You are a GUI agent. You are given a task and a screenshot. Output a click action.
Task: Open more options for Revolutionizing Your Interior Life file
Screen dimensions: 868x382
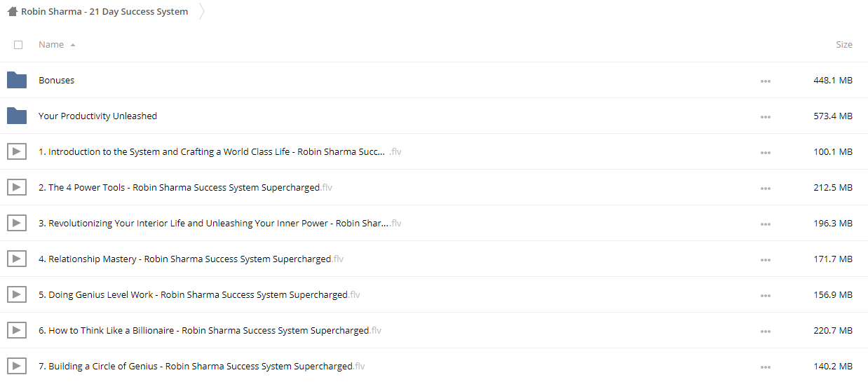click(765, 224)
